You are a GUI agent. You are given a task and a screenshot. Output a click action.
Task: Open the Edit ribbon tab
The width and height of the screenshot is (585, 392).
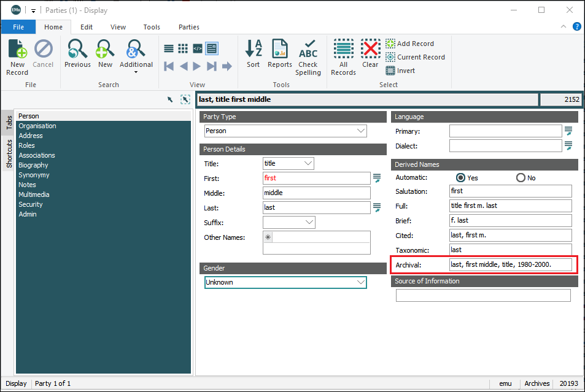click(87, 27)
